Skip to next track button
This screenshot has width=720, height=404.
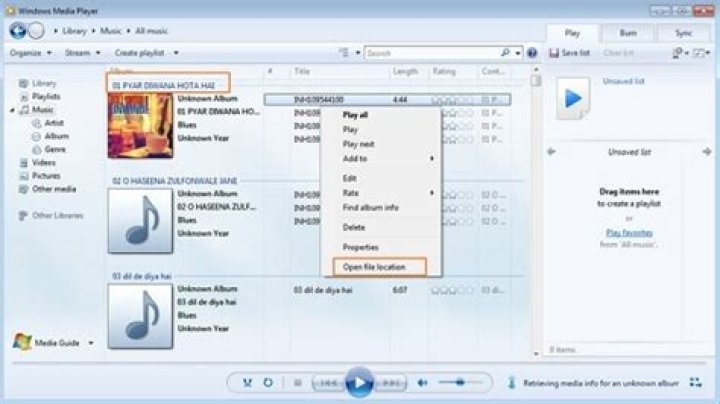(391, 383)
